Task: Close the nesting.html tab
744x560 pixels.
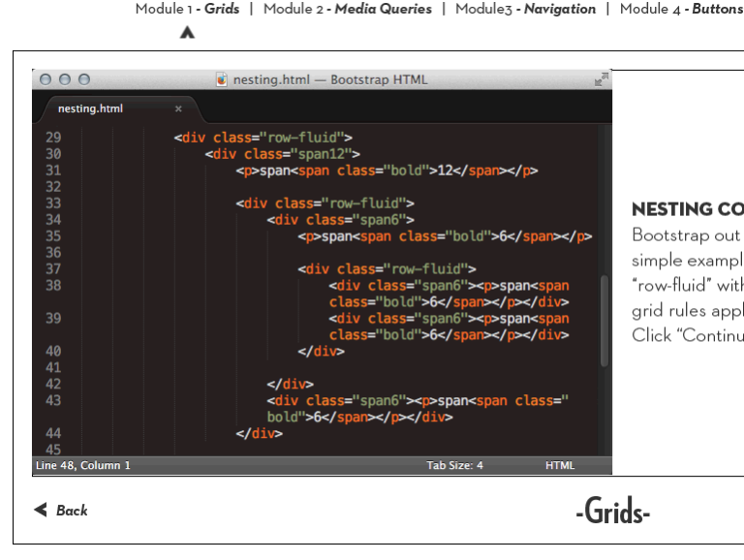Action: click(178, 109)
